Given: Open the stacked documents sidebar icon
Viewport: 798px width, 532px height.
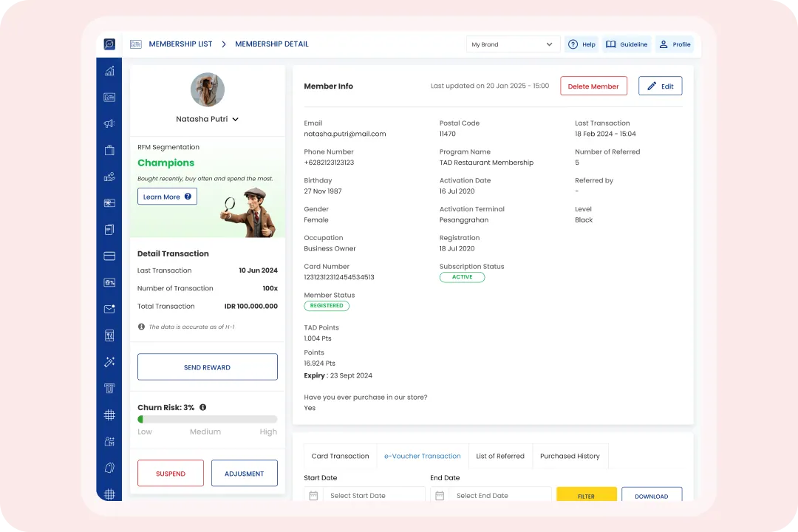Looking at the screenshot, I should (109, 230).
